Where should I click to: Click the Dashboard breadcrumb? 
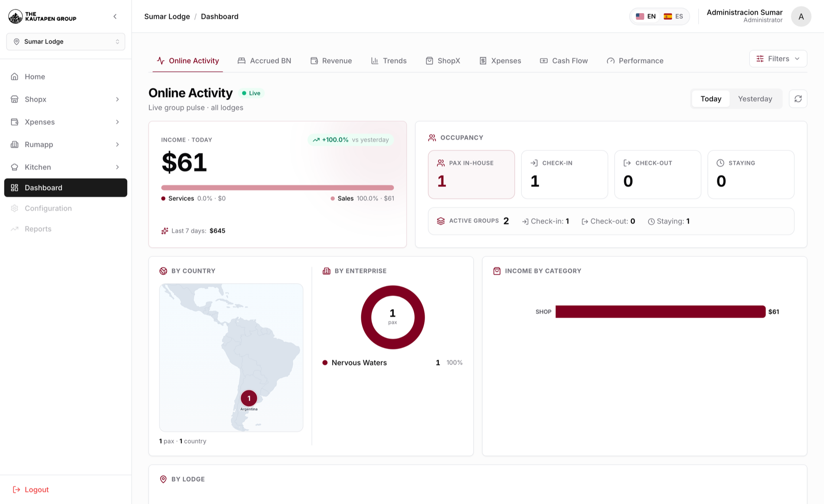pos(219,16)
